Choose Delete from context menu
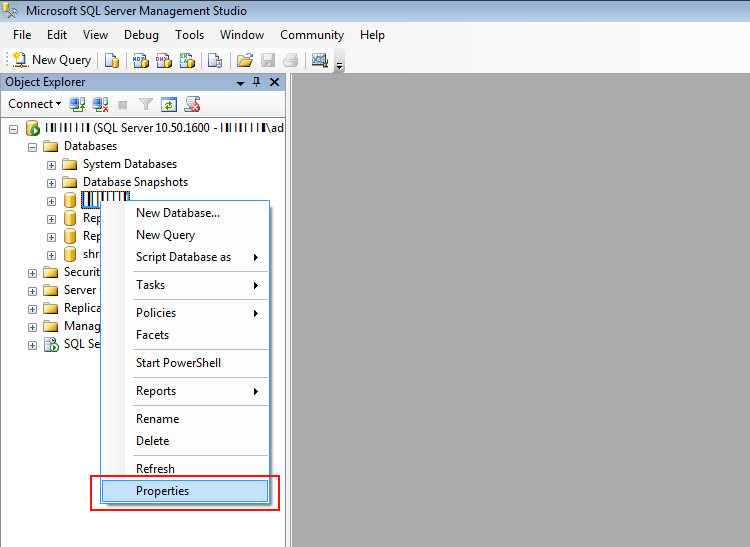 (x=185, y=441)
